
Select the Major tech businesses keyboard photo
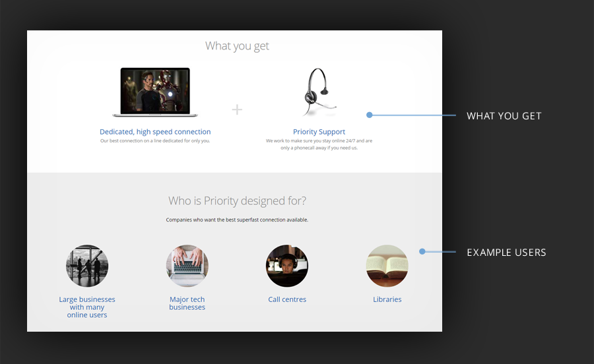(187, 266)
